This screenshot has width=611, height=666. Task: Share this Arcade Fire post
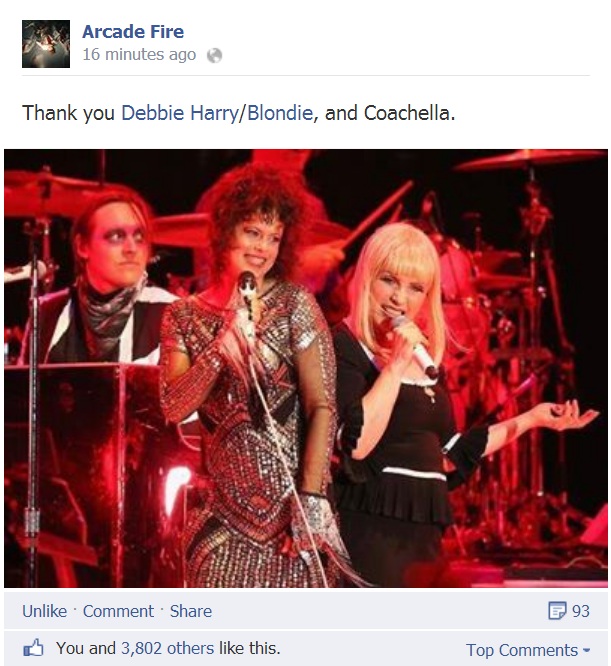click(191, 611)
